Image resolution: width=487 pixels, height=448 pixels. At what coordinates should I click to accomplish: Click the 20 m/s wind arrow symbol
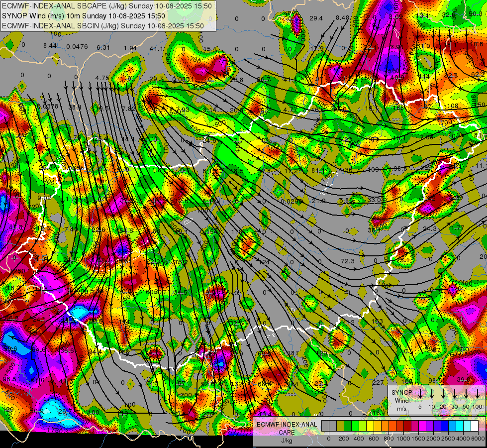[x=443, y=393]
